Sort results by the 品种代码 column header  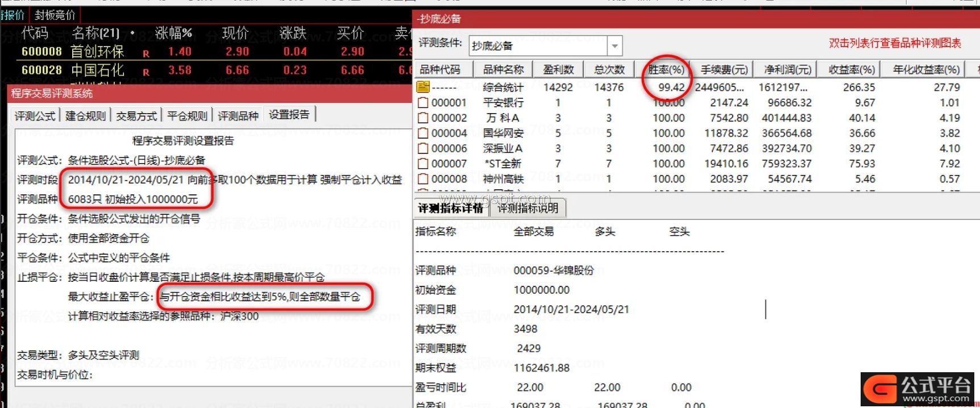(x=440, y=69)
